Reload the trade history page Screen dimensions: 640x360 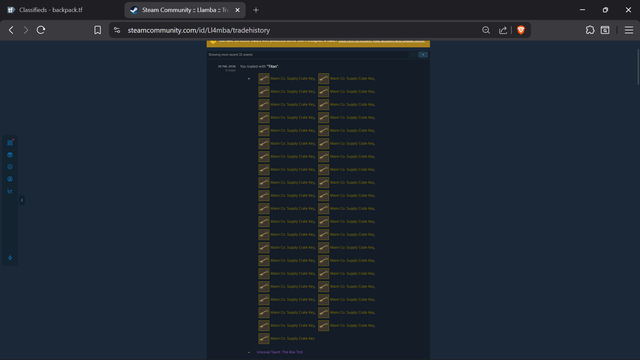[x=41, y=30]
